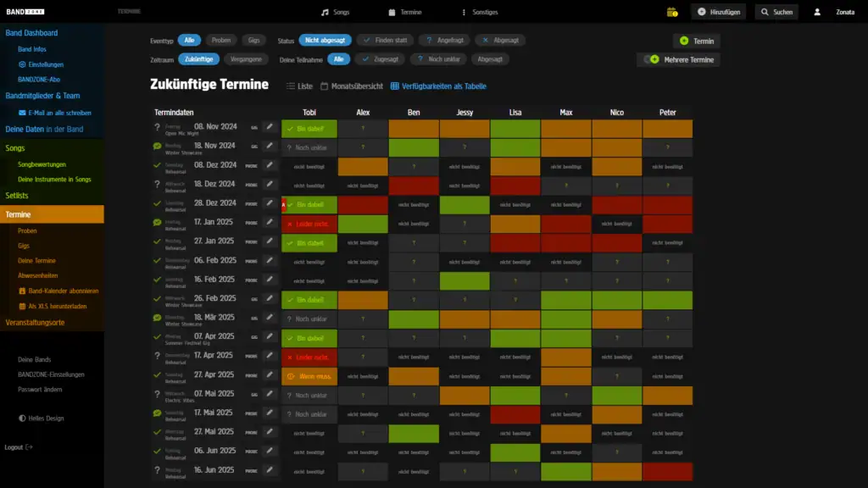Filter Eventtyp by Proben

click(x=220, y=40)
